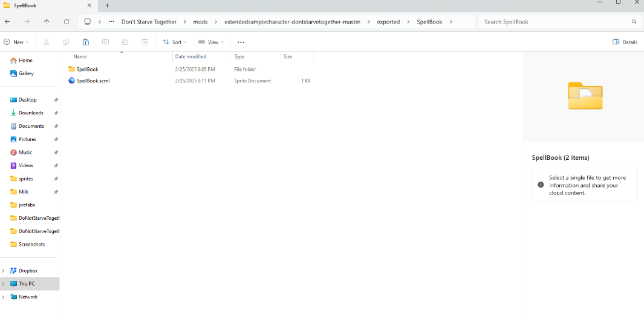Click the Refresh button in navigation bar
The image size is (644, 313).
click(x=67, y=22)
